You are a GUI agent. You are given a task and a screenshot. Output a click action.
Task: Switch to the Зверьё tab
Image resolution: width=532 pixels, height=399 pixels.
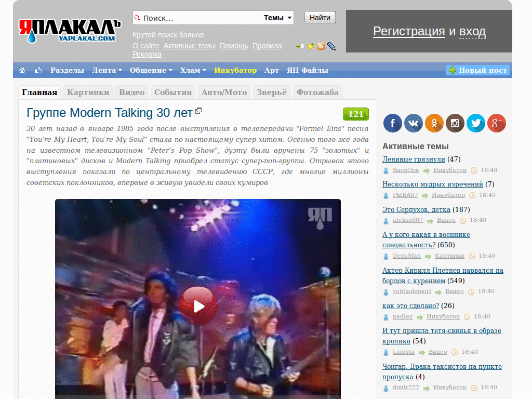271,92
